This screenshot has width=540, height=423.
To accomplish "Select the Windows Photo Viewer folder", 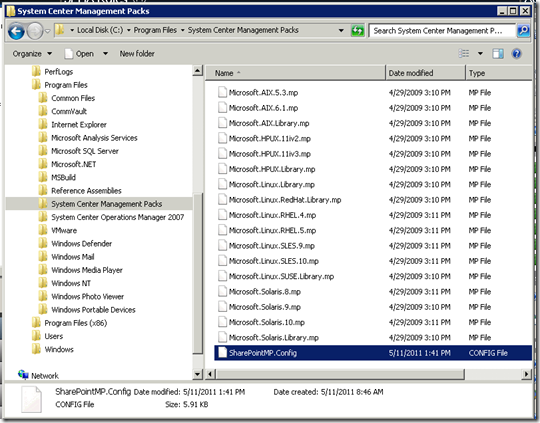I will (x=81, y=296).
